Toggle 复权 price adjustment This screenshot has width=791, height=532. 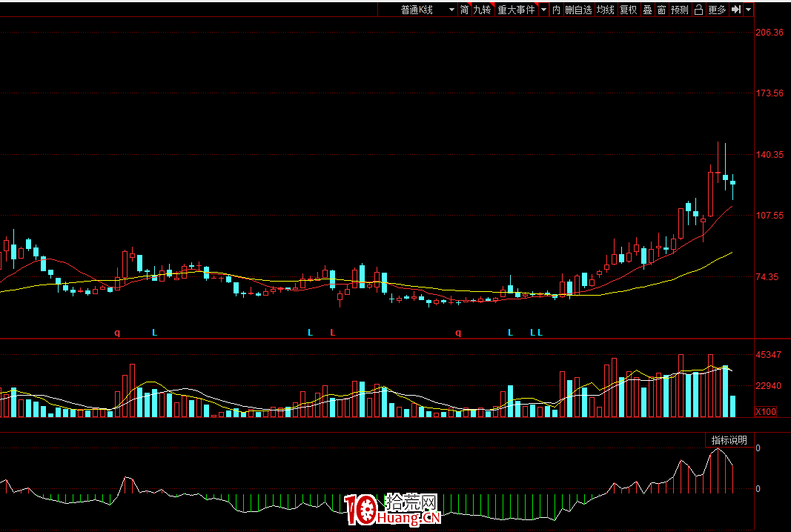(629, 10)
